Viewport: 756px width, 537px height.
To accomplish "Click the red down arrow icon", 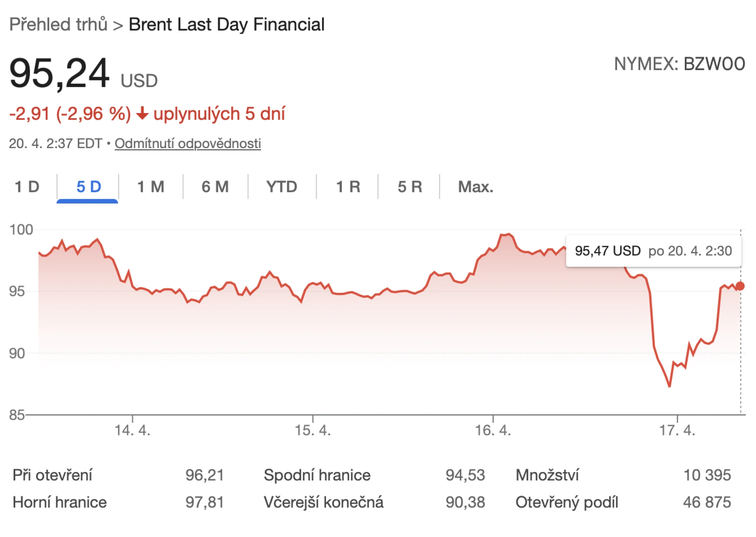I will click(x=142, y=114).
